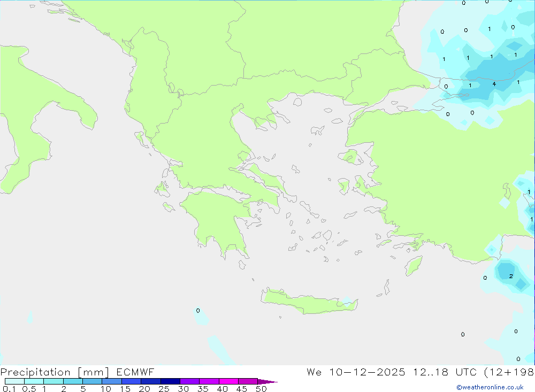Screen dimensions: 535x392
Task: Click the precipitation value "4" on the map
Action: [x=494, y=84]
